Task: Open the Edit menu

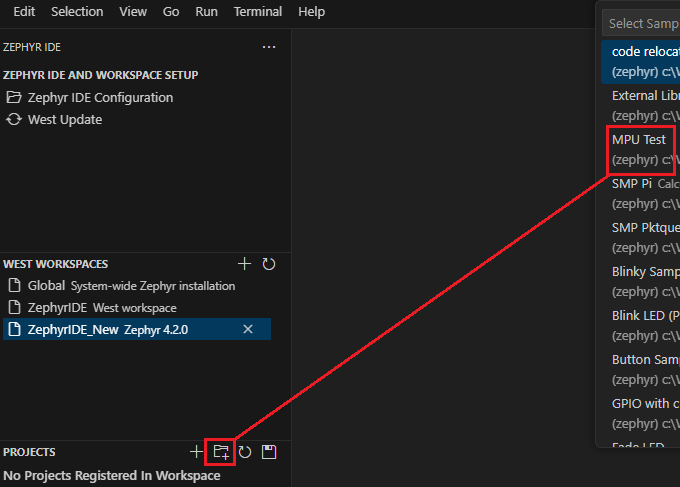Action: click(x=24, y=12)
